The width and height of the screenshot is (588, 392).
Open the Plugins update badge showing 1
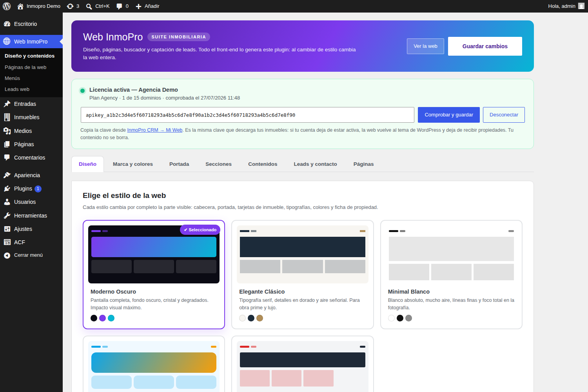pos(38,189)
